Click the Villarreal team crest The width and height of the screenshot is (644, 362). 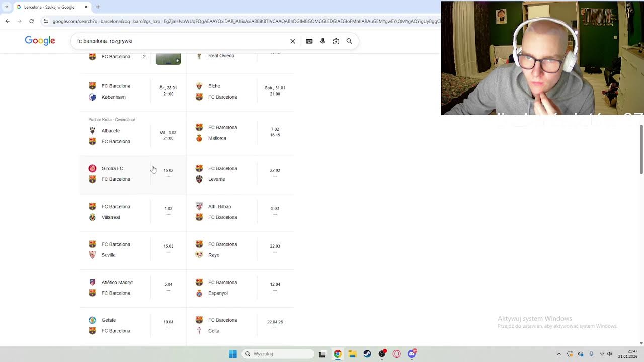(x=92, y=217)
